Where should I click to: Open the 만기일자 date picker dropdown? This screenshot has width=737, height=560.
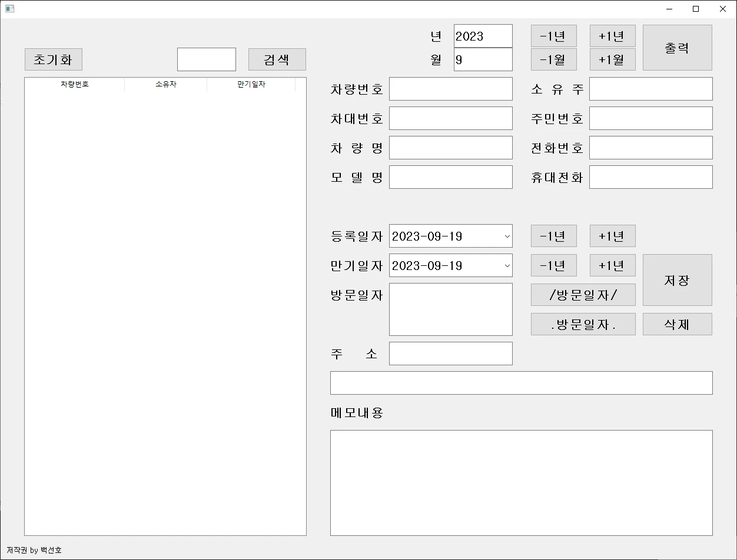click(x=505, y=265)
